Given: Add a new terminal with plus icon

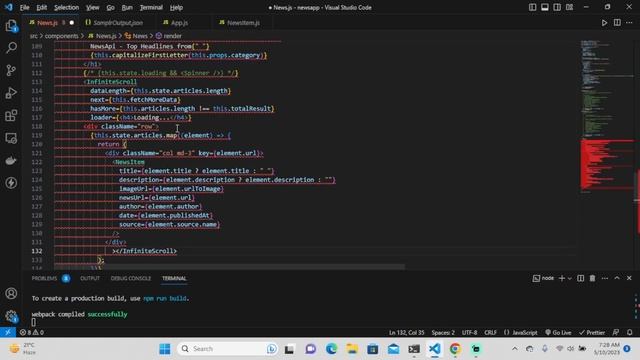Looking at the screenshot, I should coord(562,278).
